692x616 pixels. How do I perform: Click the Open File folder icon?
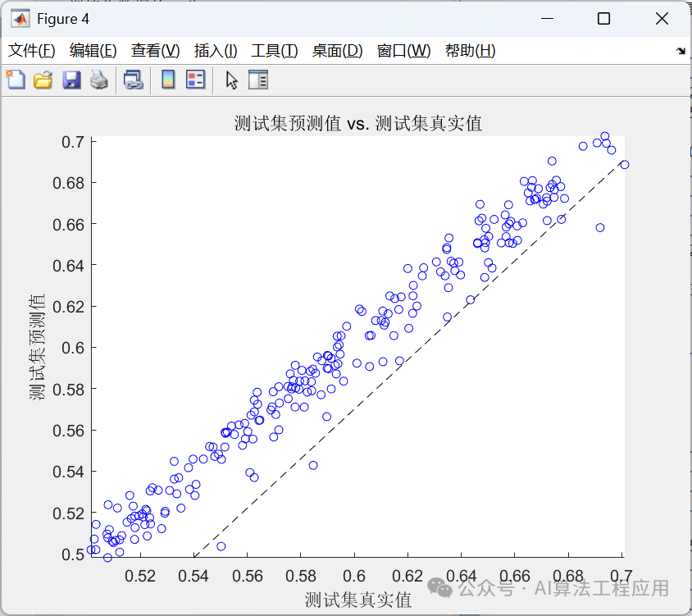coord(43,80)
